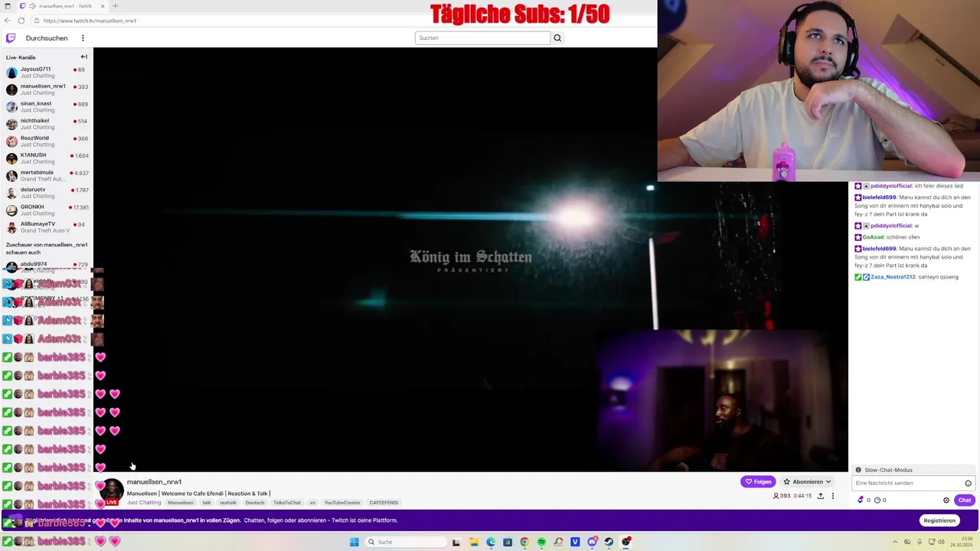This screenshot has width=980, height=551.
Task: Open the stream's three-dot options menu
Action: click(x=833, y=496)
